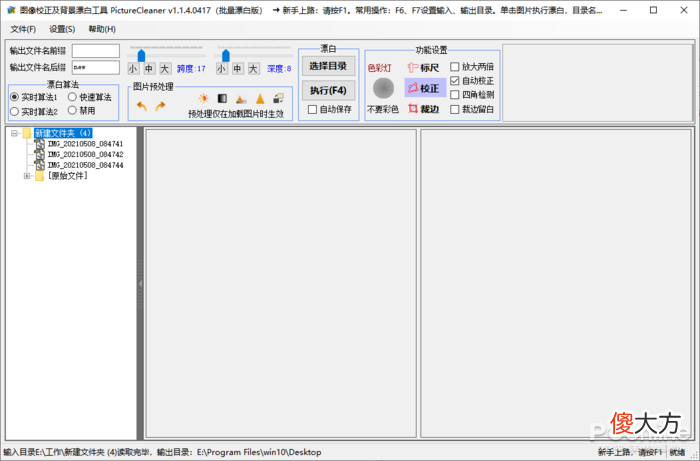This screenshot has width=700, height=461.
Task: Click the 深度:8 value text
Action: pyautogui.click(x=279, y=69)
